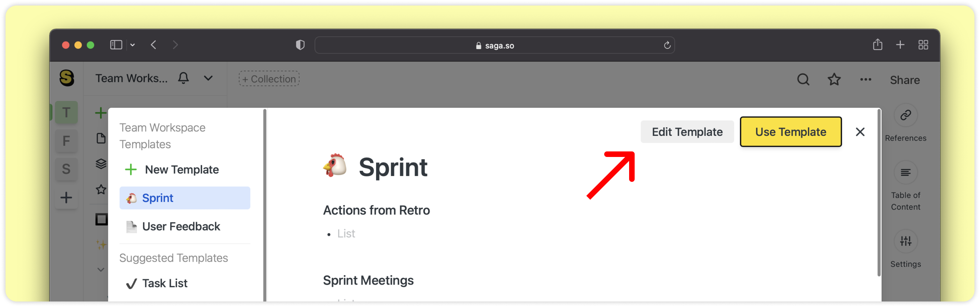Image resolution: width=980 pixels, height=307 pixels.
Task: Choose the Task List suggested template
Action: (165, 283)
